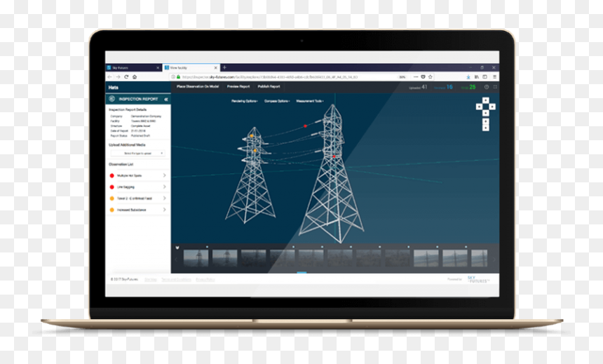Click the blue thumbnail strip scroll indicator
Viewport: 603px width, 364px height.
(302, 272)
